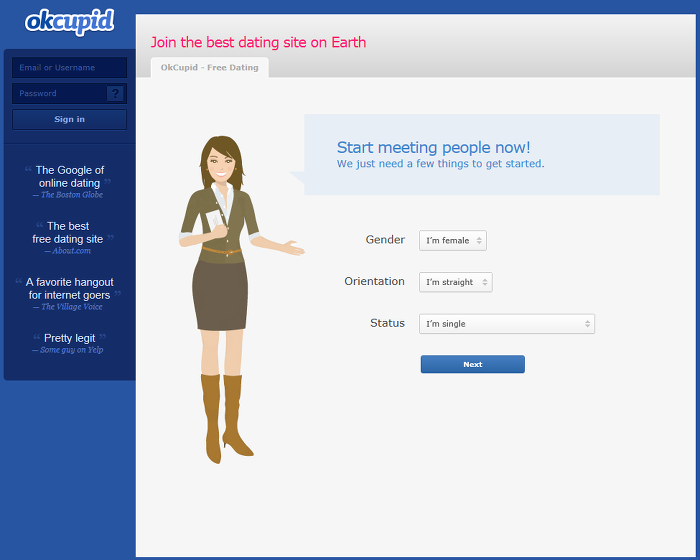Open the Gender dropdown
The width and height of the screenshot is (700, 560).
[x=453, y=240]
